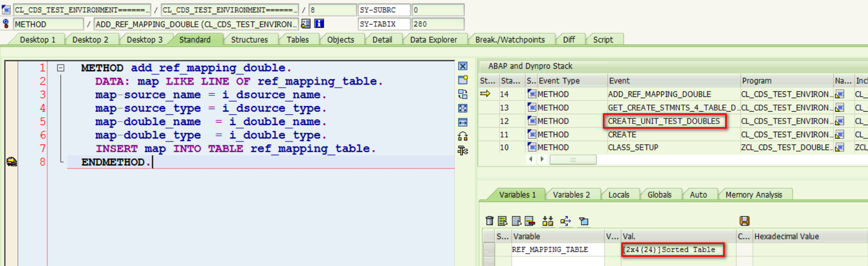This screenshot has width=868, height=266.
Task: Select the Standard tab
Action: point(194,39)
